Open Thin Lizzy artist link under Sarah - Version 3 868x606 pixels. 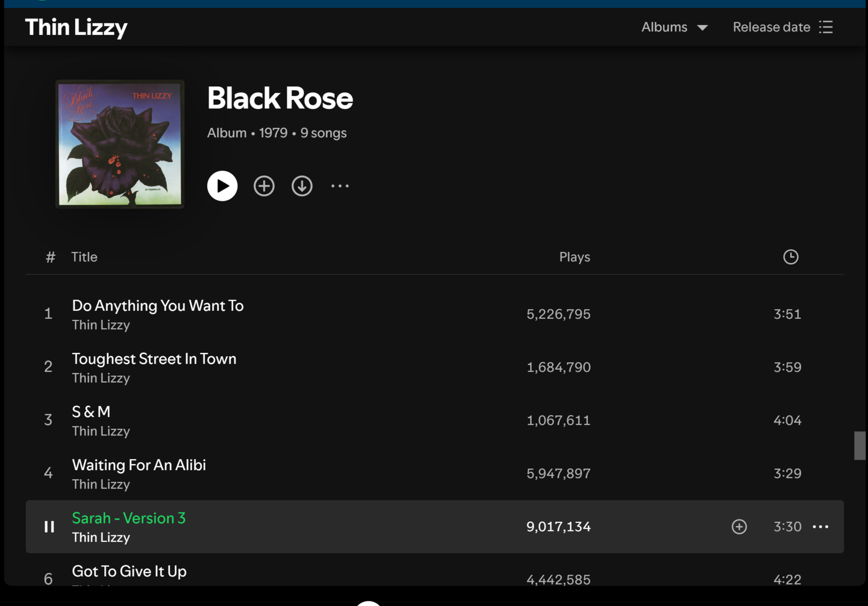[101, 537]
